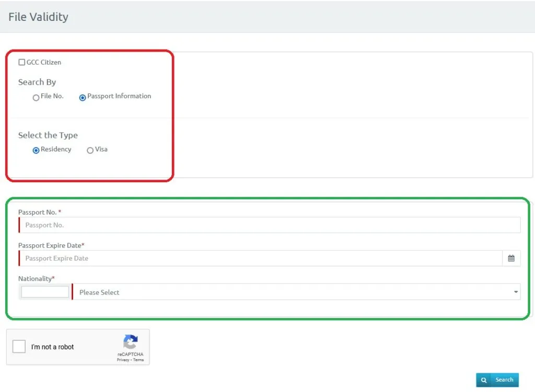Click into Passport Expire Date field
Viewport: 535px width, 392px height.
pyautogui.click(x=260, y=258)
